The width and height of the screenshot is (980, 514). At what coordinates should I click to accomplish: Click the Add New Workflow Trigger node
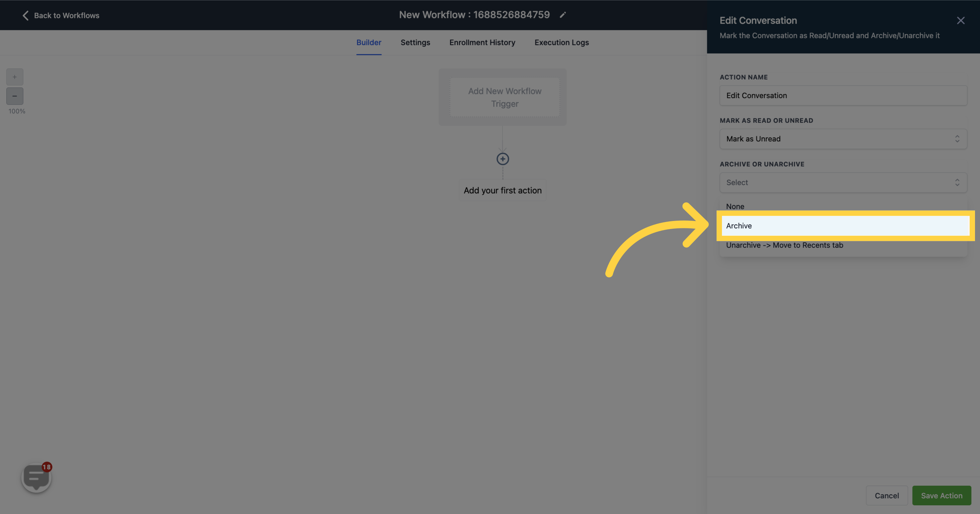coord(504,97)
